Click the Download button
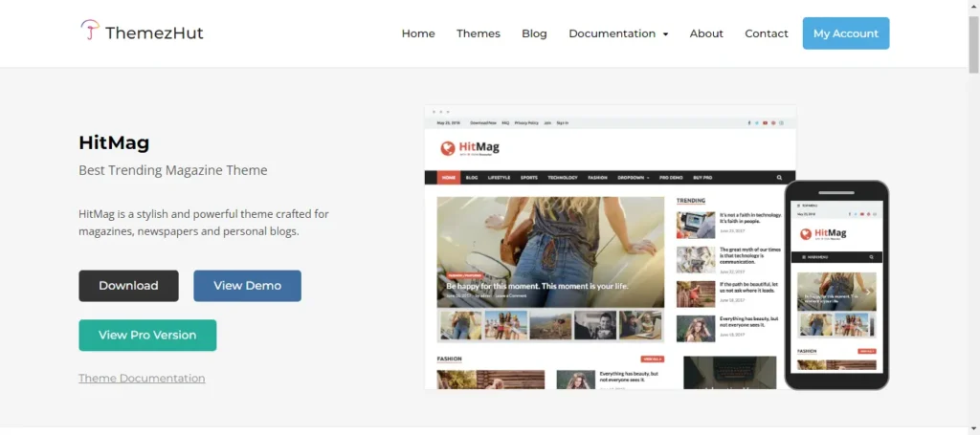The image size is (980, 435). point(129,286)
